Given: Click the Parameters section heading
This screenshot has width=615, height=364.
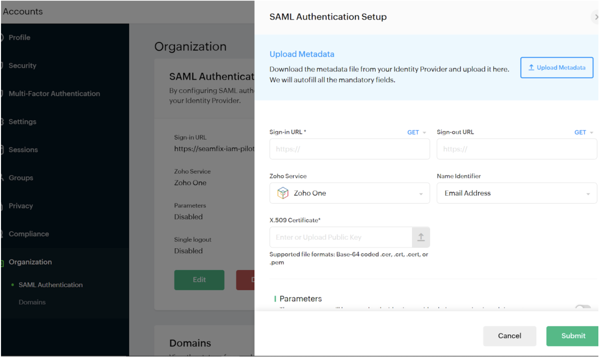Looking at the screenshot, I should click(x=301, y=299).
